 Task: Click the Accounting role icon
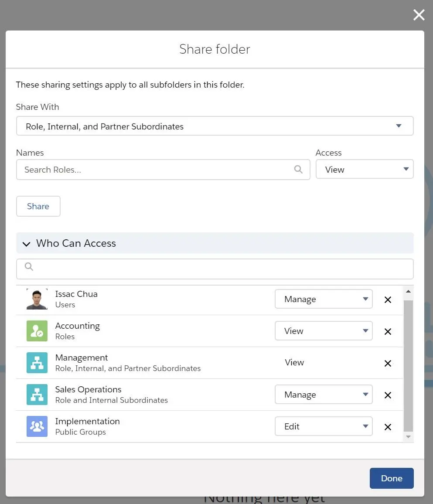click(37, 331)
